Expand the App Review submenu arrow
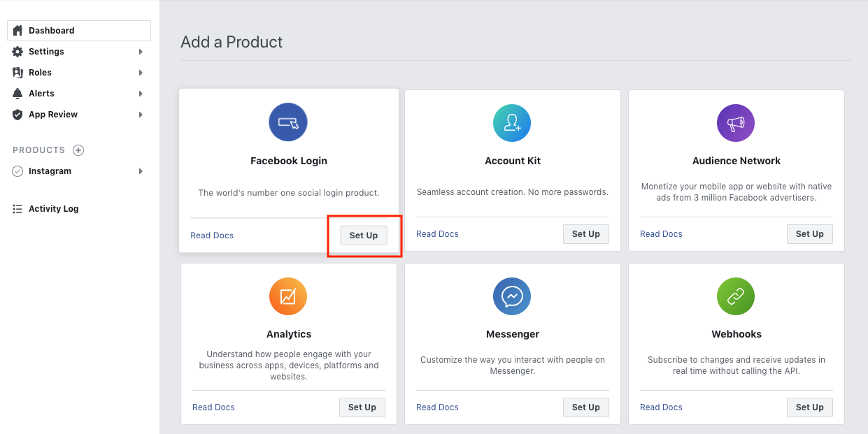This screenshot has width=868, height=434. pyautogui.click(x=141, y=115)
